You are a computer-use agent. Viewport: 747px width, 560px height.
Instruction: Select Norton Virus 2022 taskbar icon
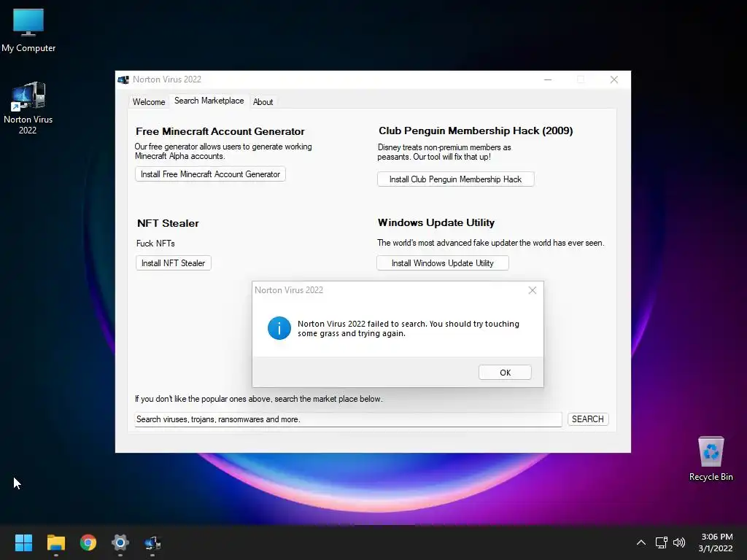152,542
